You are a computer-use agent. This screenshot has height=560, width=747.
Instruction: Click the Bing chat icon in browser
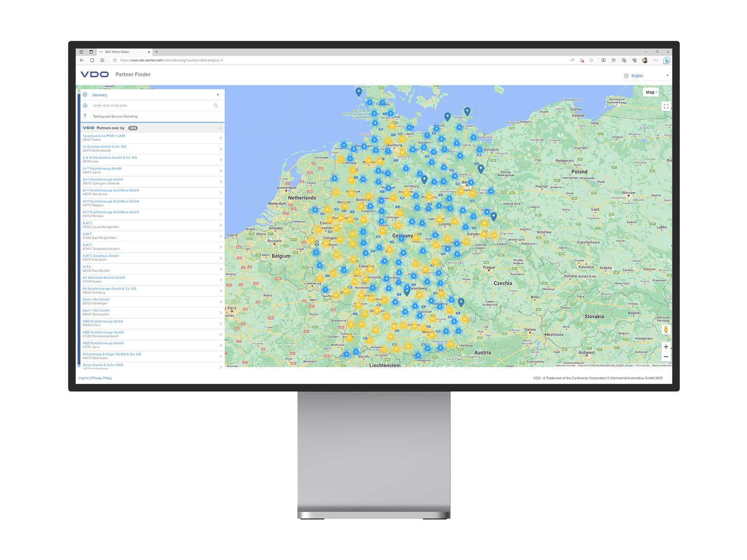click(666, 60)
